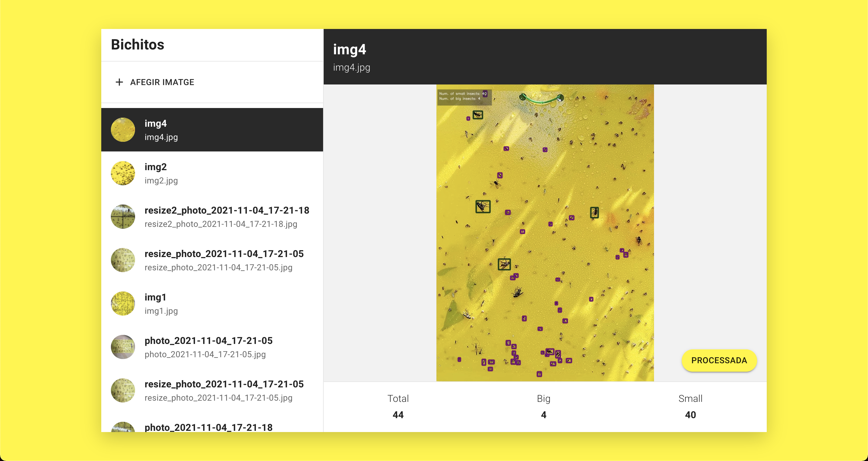This screenshot has height=461, width=868.
Task: Click resize2_photo_2021-11-04_17-21-18 thumbnail
Action: point(123,217)
